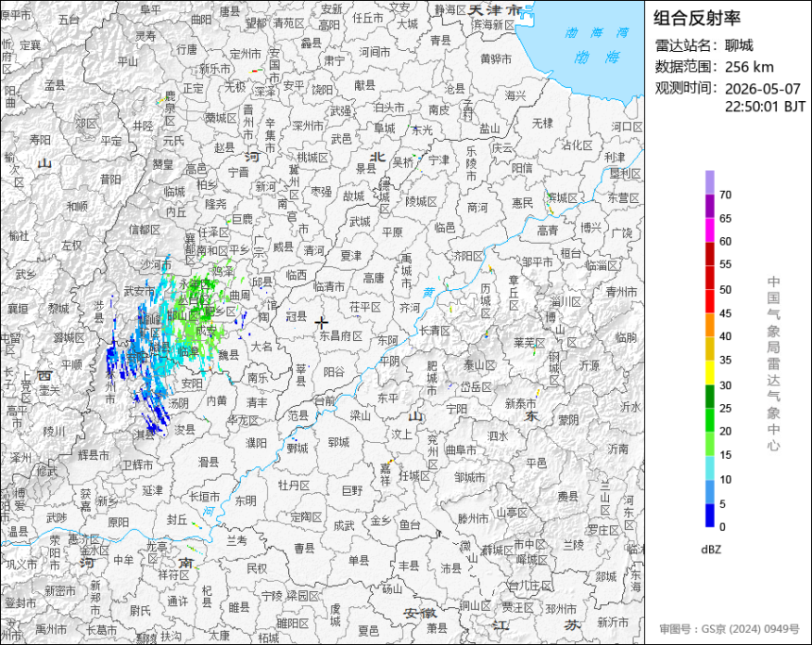Click the 睢阳区 map label
This screenshot has height=645, width=812.
tap(293, 622)
